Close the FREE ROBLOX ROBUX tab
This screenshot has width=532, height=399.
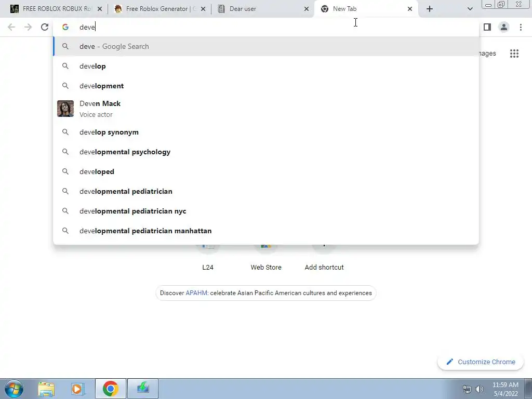point(100,9)
